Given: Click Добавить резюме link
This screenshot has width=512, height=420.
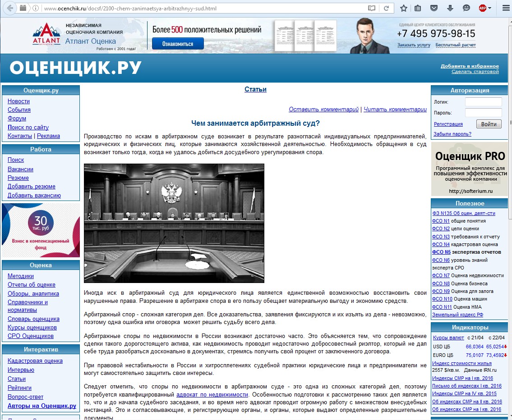Looking at the screenshot, I should point(31,187).
